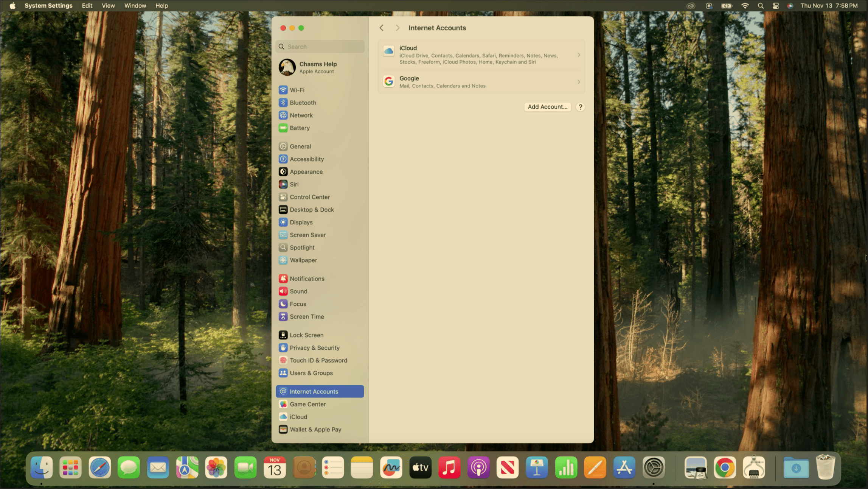This screenshot has width=868, height=489.
Task: Open Siri settings pane
Action: [x=294, y=184]
